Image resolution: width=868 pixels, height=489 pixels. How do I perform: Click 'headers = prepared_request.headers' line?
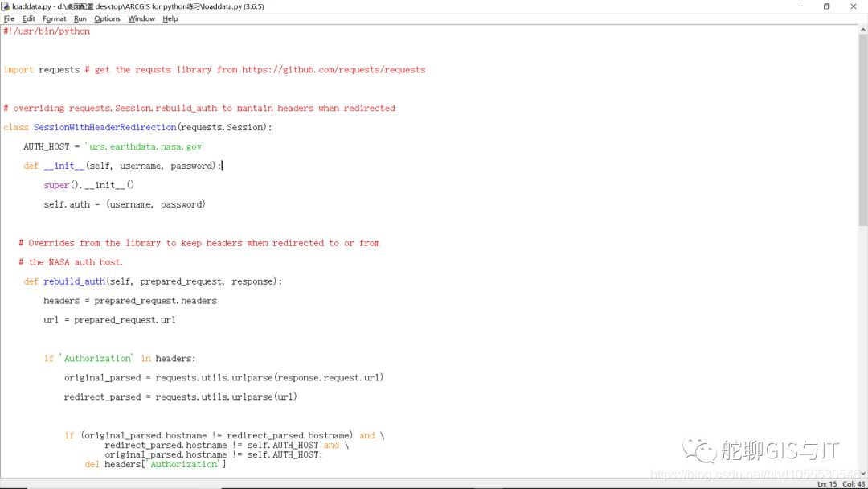point(130,301)
